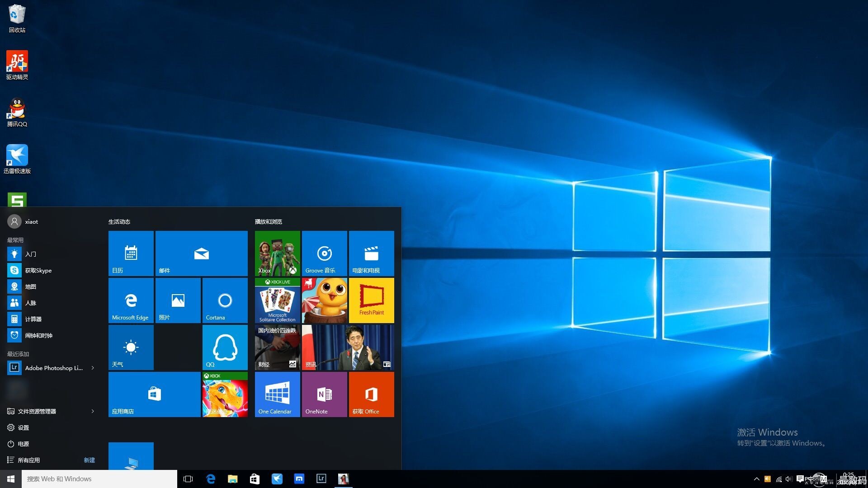Open the One Calendar tile
Screen dimensions: 868x488
pyautogui.click(x=277, y=394)
